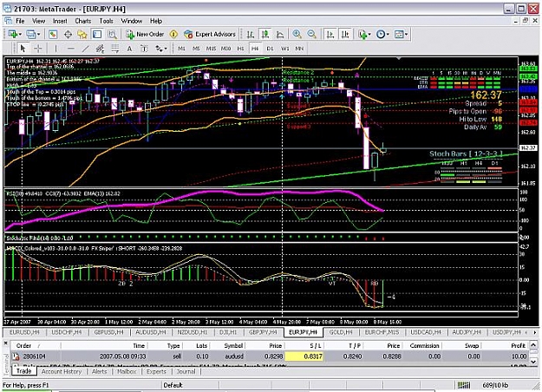
Task: Draw a horizontal line tool
Action: pyautogui.click(x=70, y=49)
